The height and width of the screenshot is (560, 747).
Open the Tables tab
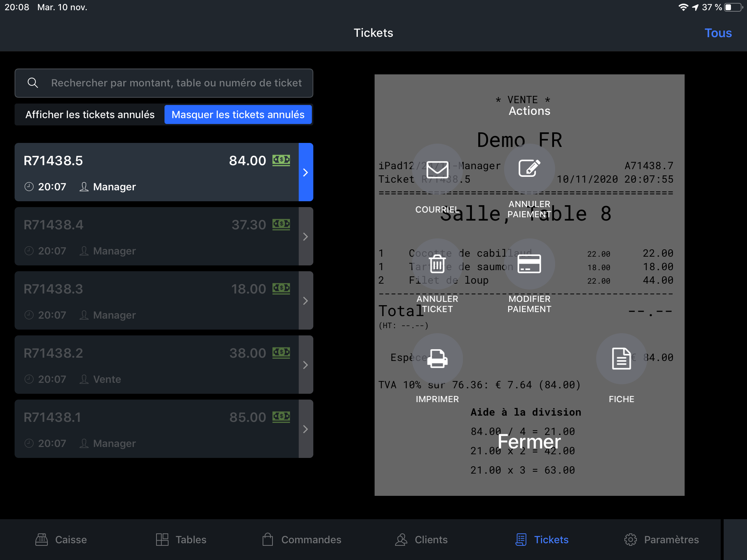181,540
